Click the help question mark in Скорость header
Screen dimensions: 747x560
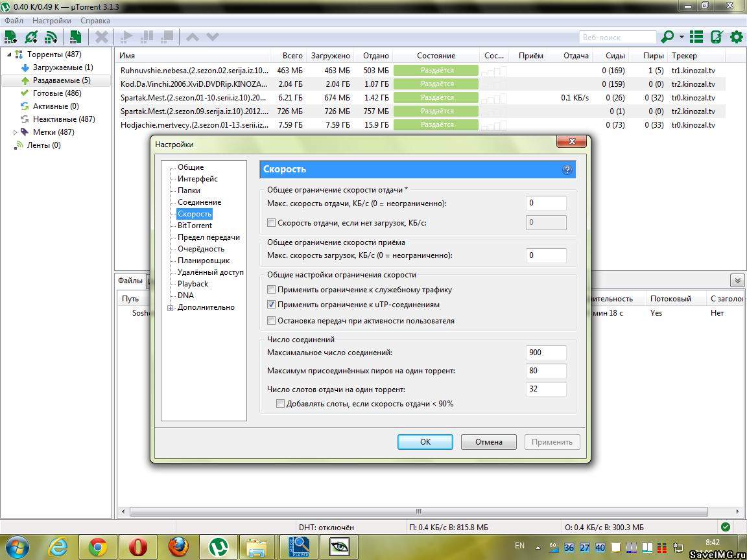pos(567,170)
